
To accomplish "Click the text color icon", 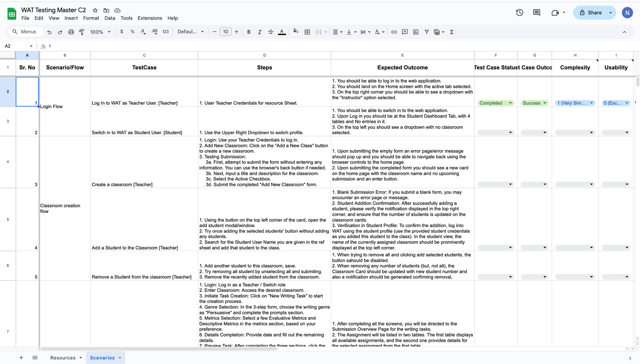I will click(282, 32).
